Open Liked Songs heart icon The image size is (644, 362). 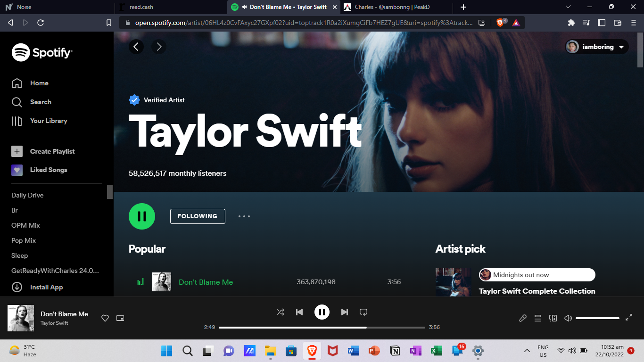pos(17,170)
